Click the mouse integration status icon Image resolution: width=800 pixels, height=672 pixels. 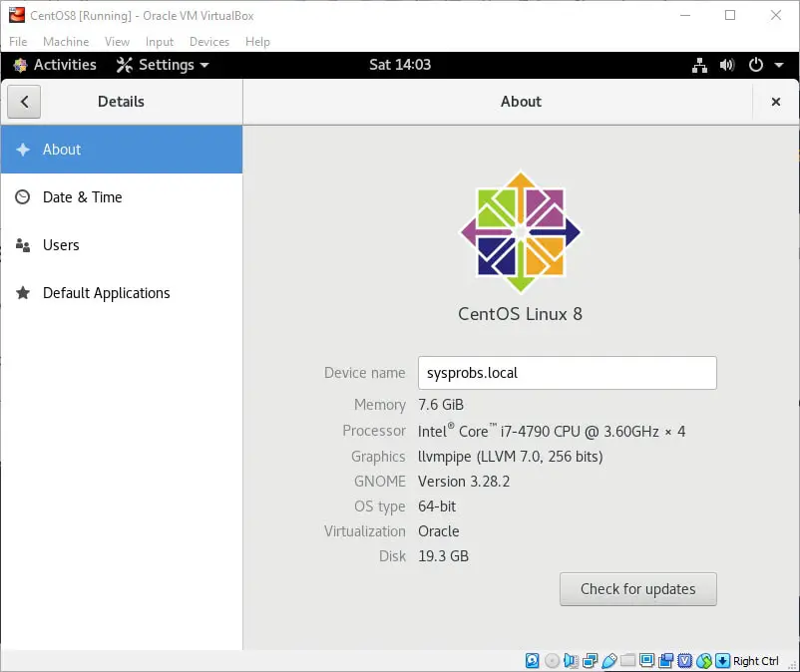704,661
